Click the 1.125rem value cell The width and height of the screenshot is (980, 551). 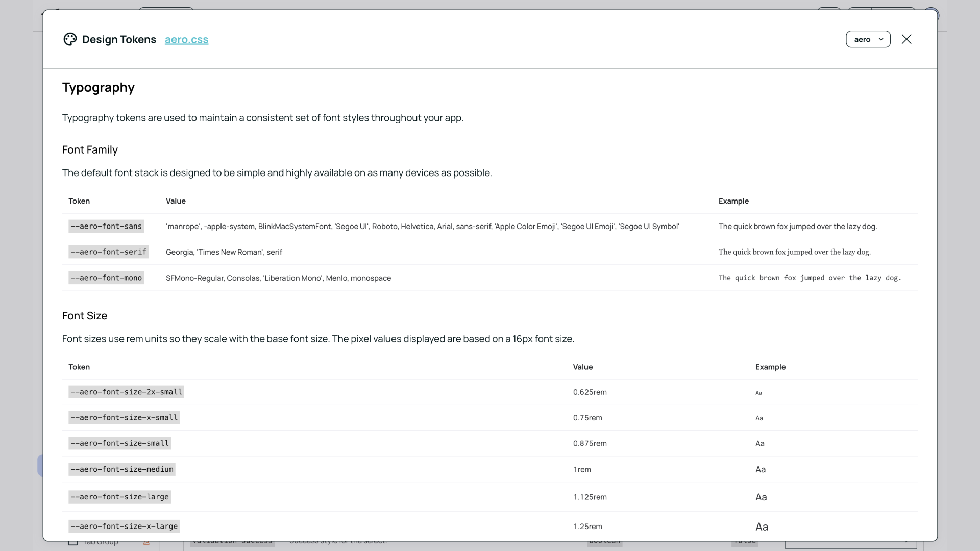tap(590, 497)
